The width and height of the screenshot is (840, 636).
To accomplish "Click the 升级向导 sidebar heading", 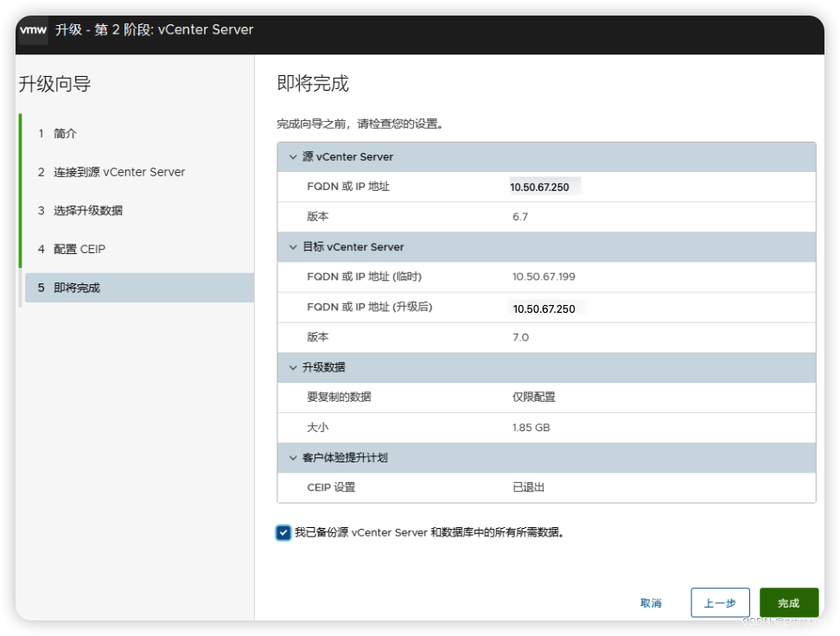I will pos(54,84).
